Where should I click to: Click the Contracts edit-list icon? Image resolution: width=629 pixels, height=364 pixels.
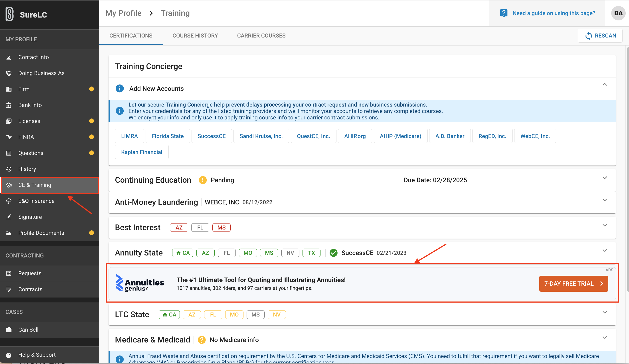(9, 290)
